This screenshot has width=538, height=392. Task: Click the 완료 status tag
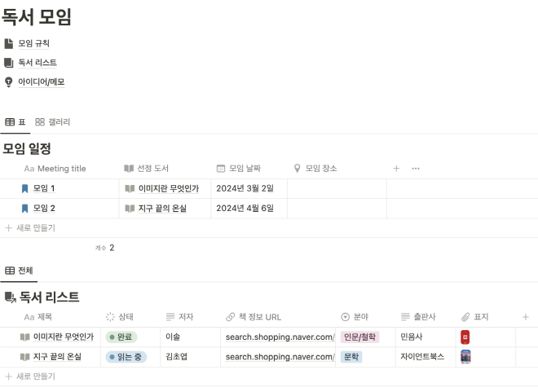pyautogui.click(x=121, y=337)
